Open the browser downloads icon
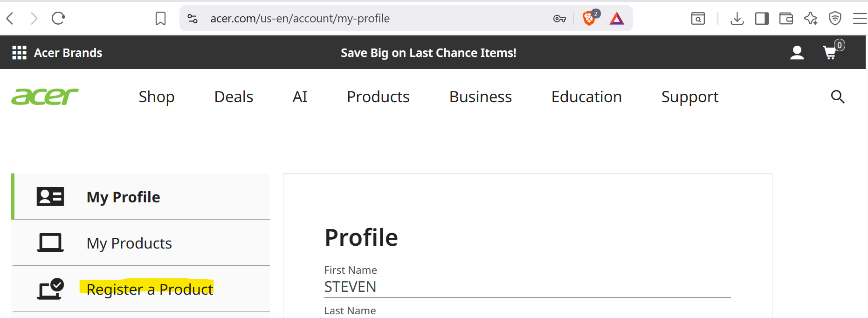This screenshot has width=868, height=318. point(737,19)
